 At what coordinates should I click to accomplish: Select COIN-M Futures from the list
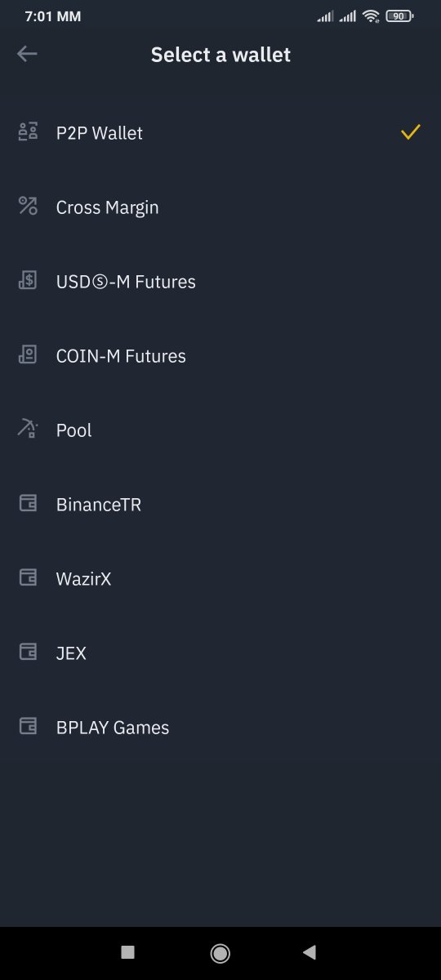(220, 356)
